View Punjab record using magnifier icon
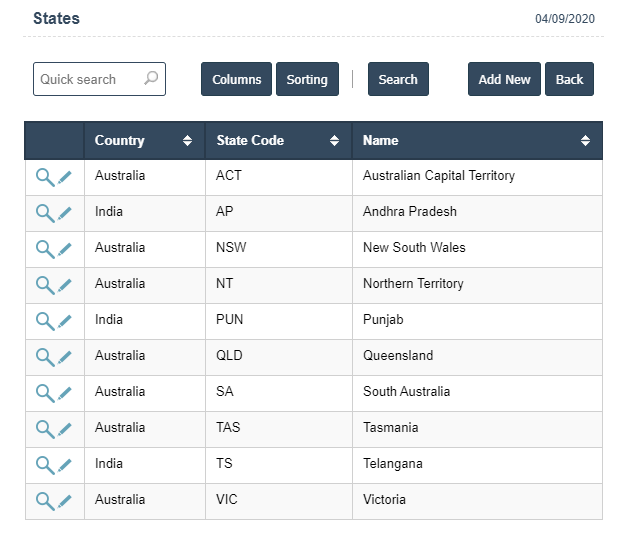Screen dimensions: 623x533 (45, 321)
